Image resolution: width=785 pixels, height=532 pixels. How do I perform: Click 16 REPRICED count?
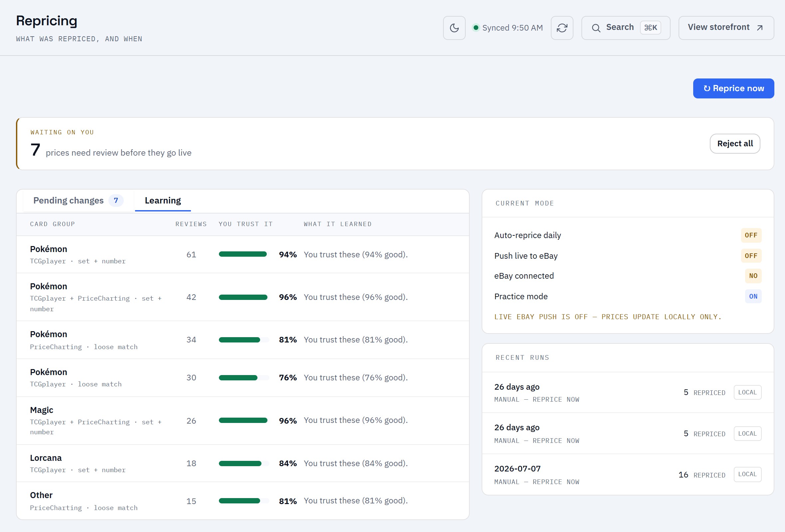click(702, 475)
